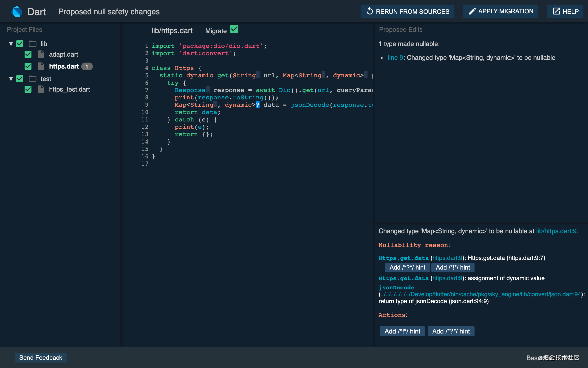Viewport: 588px width, 368px height.
Task: Click the jsonDecode call on line 9
Action: 310,105
